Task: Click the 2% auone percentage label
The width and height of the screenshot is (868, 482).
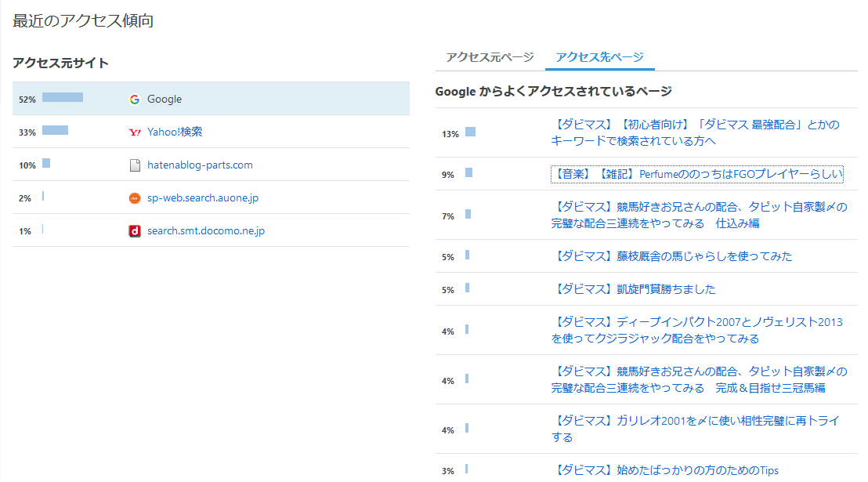Action: (x=25, y=198)
